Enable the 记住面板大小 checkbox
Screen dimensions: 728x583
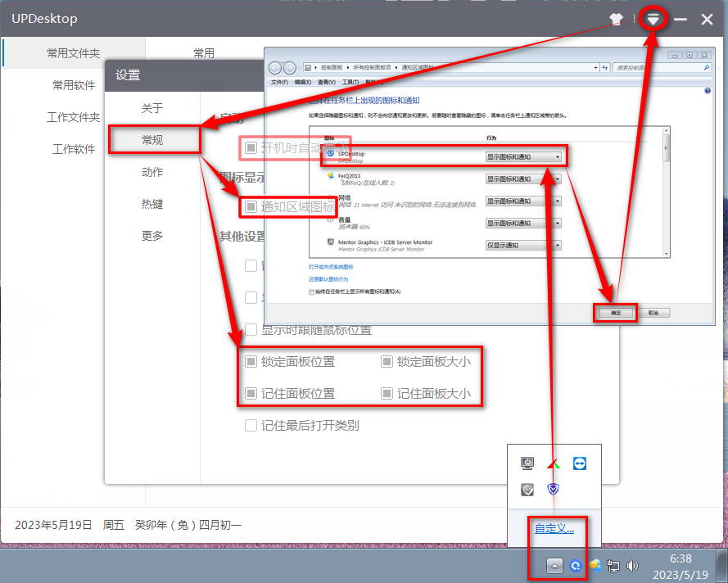coord(387,394)
